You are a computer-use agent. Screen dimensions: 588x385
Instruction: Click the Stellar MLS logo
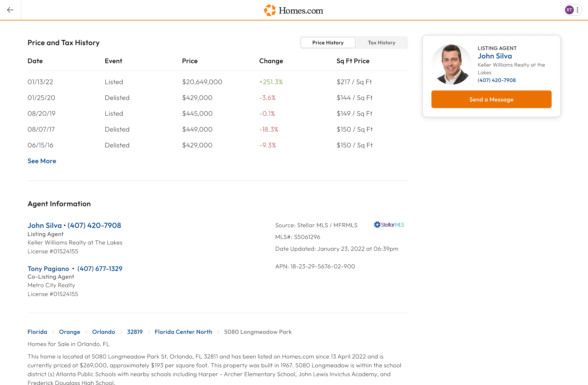point(389,225)
